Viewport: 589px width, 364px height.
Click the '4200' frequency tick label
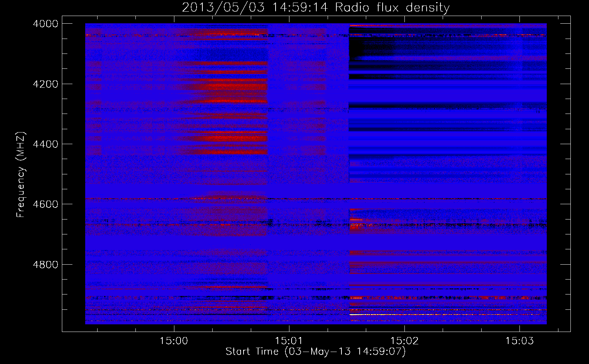pos(46,84)
